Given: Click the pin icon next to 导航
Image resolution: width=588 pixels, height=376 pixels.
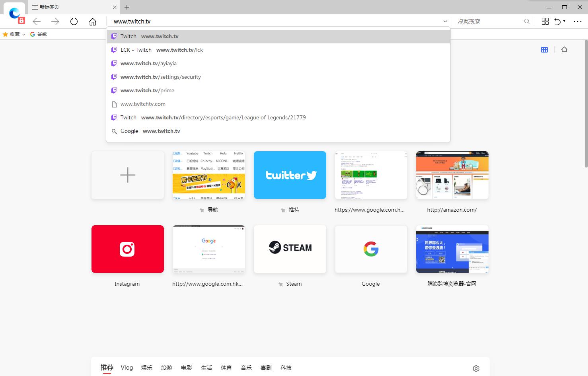Looking at the screenshot, I should pyautogui.click(x=202, y=210).
